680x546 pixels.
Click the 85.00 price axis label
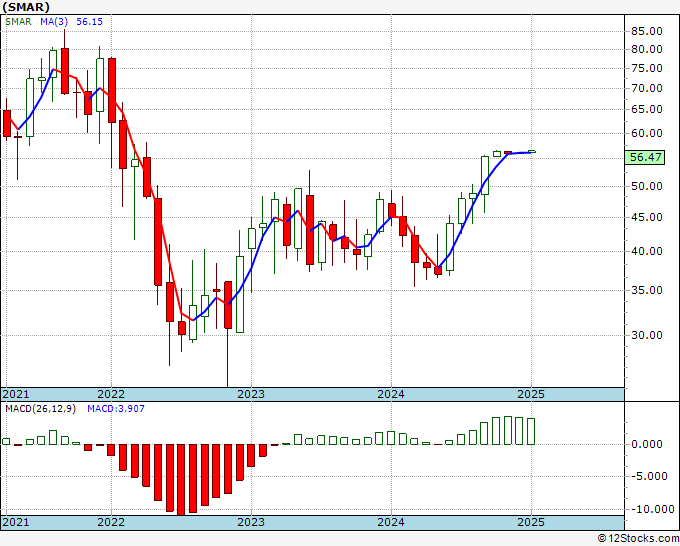647,31
